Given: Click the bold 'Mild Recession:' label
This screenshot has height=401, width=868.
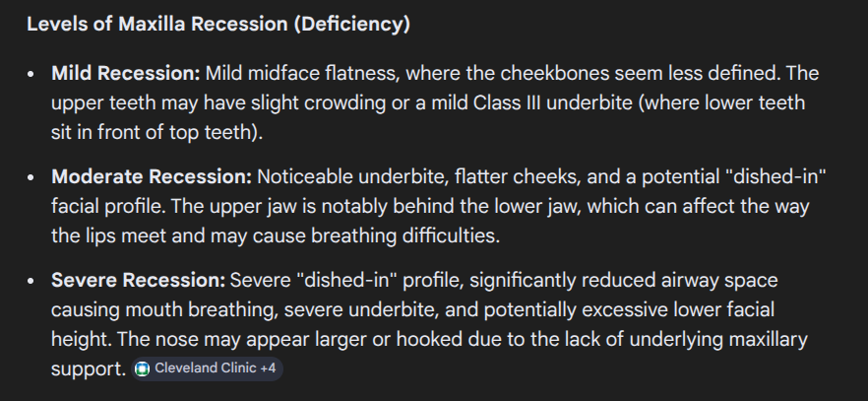Looking at the screenshot, I should click(x=126, y=74).
